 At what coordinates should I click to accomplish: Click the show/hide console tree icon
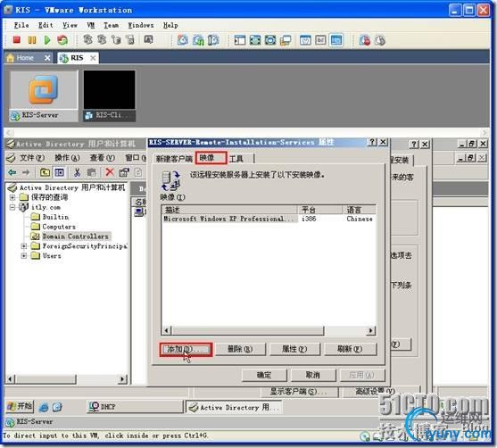59,172
